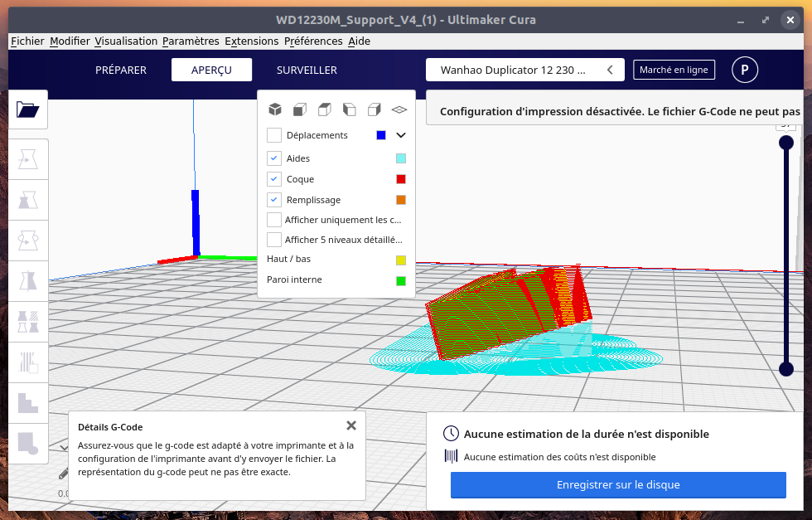This screenshot has width=812, height=520.
Task: Toggle fullscreen with title bar restore button
Action: pos(766,20)
